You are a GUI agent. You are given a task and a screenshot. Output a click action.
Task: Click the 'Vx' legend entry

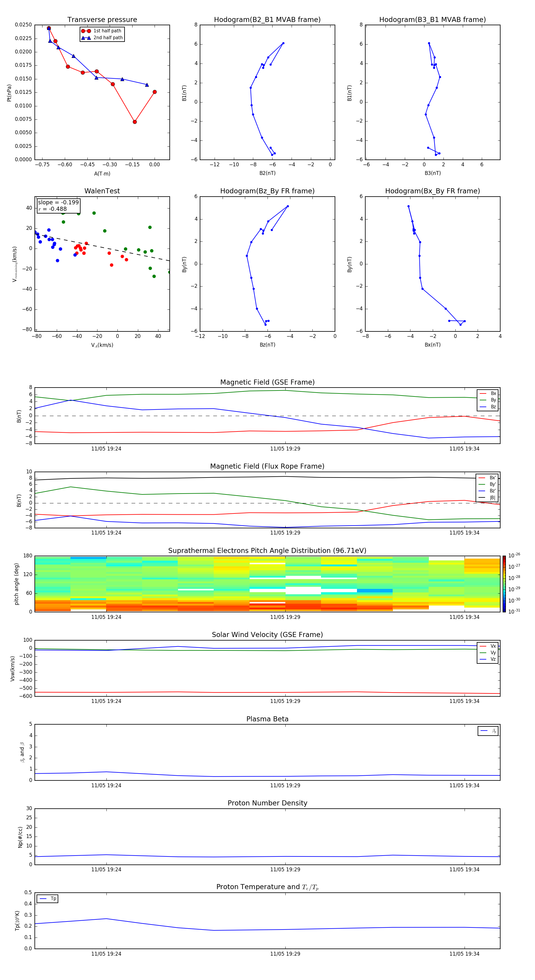click(488, 646)
